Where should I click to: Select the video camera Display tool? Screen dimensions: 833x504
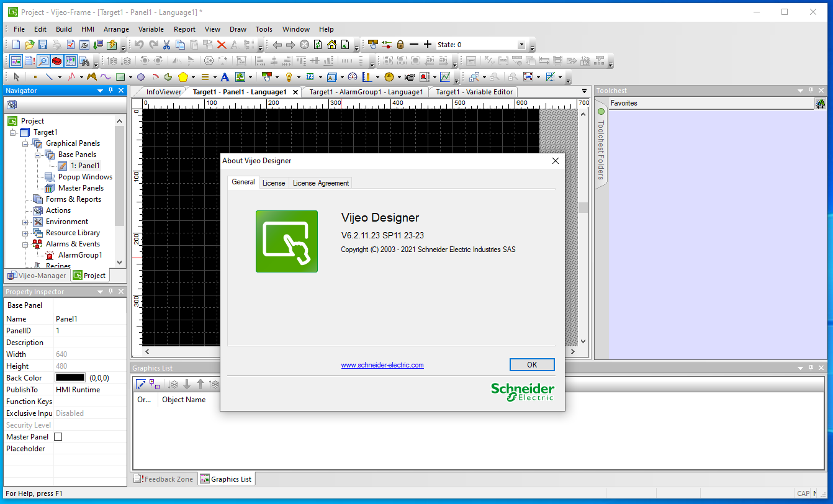410,77
